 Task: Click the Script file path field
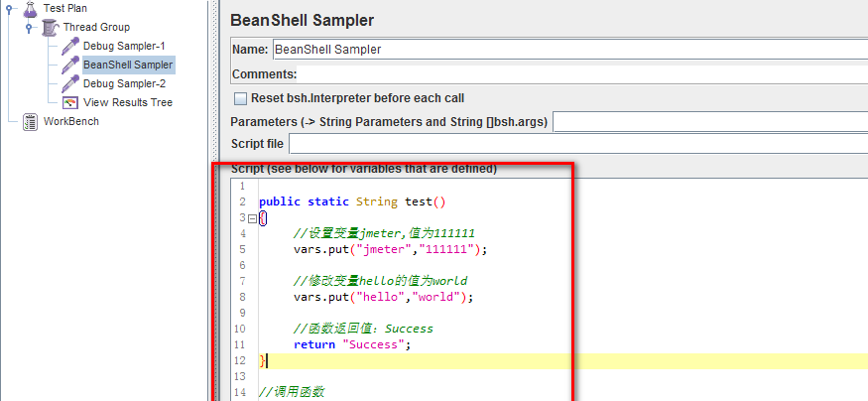[x=575, y=145]
